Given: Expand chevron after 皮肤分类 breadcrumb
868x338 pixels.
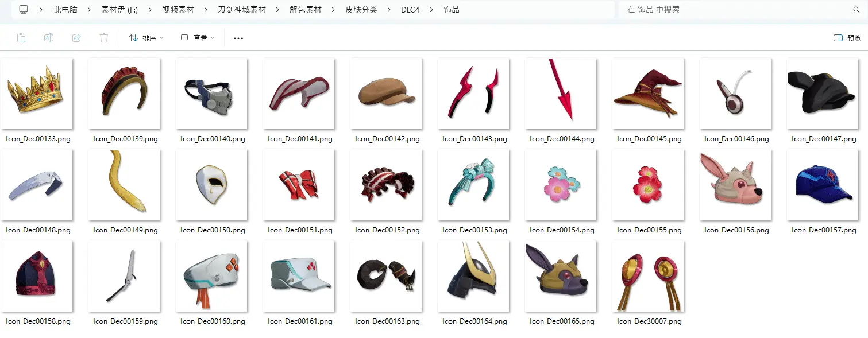Looking at the screenshot, I should pos(389,10).
